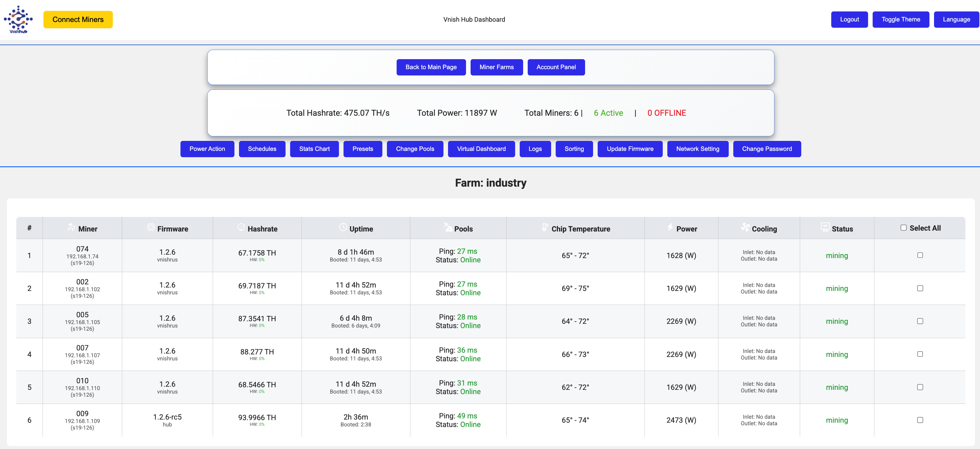This screenshot has height=449, width=980.
Task: View the Logs
Action: click(x=535, y=149)
